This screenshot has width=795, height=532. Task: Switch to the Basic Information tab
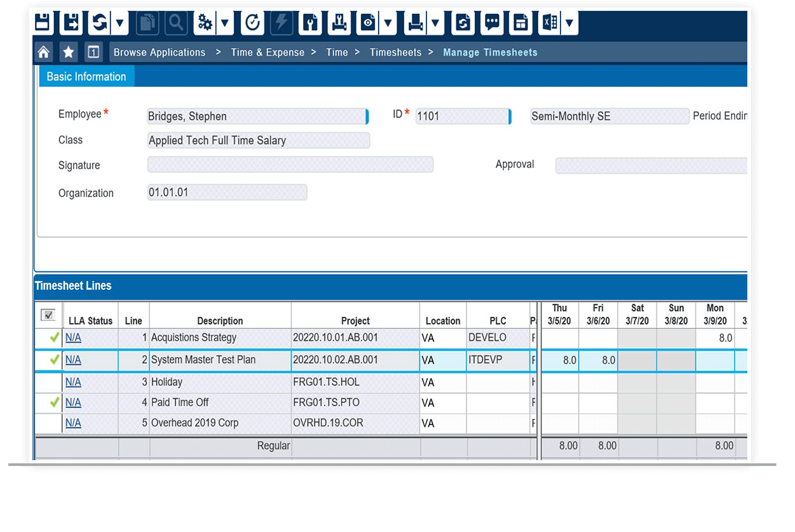(86, 76)
